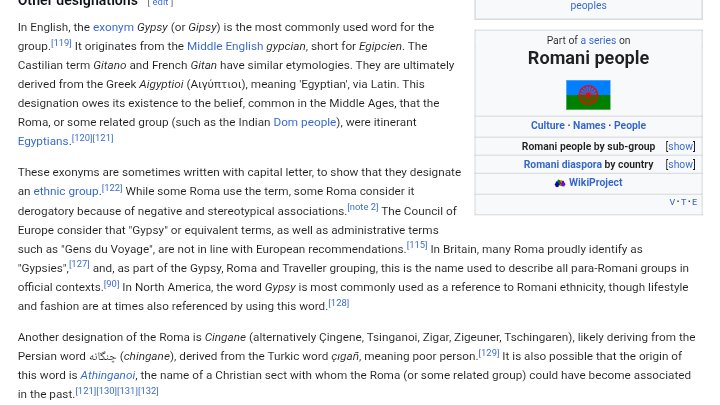This screenshot has height=405, width=720.
Task: Jump to citation [121] after Egyptians
Action: [x=103, y=138]
